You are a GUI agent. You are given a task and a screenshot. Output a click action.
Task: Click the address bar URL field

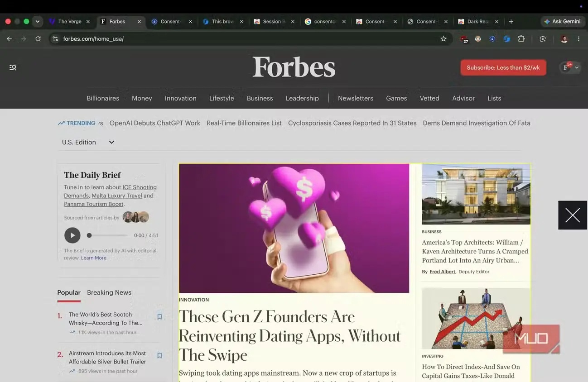coord(249,39)
